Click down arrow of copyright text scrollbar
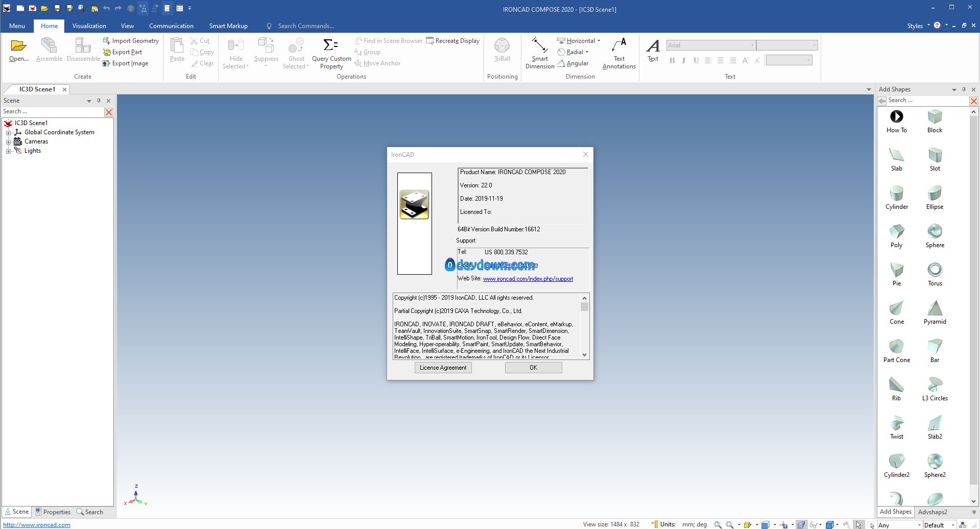The image size is (980, 529). tap(584, 355)
